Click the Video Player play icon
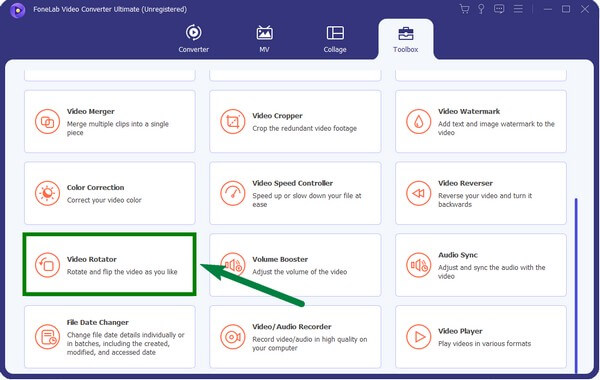This screenshot has height=380, width=600. click(x=418, y=337)
